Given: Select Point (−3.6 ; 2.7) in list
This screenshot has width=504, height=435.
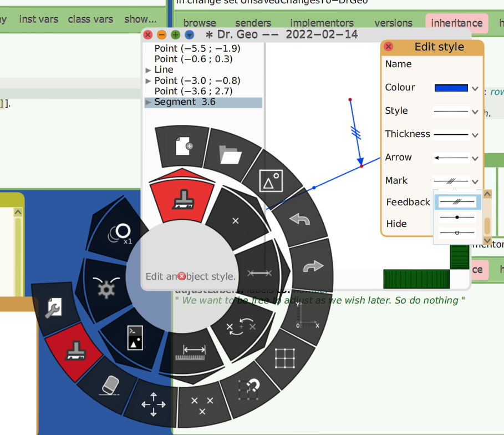Looking at the screenshot, I should click(194, 92).
